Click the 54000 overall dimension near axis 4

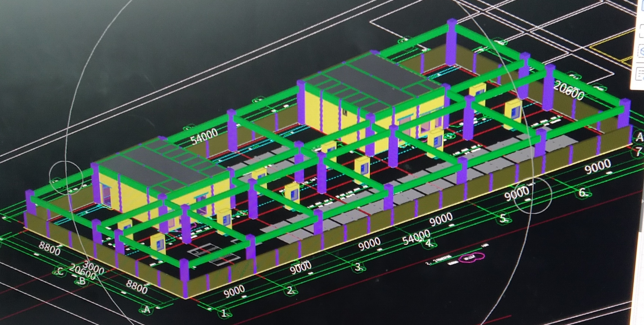[416, 237]
